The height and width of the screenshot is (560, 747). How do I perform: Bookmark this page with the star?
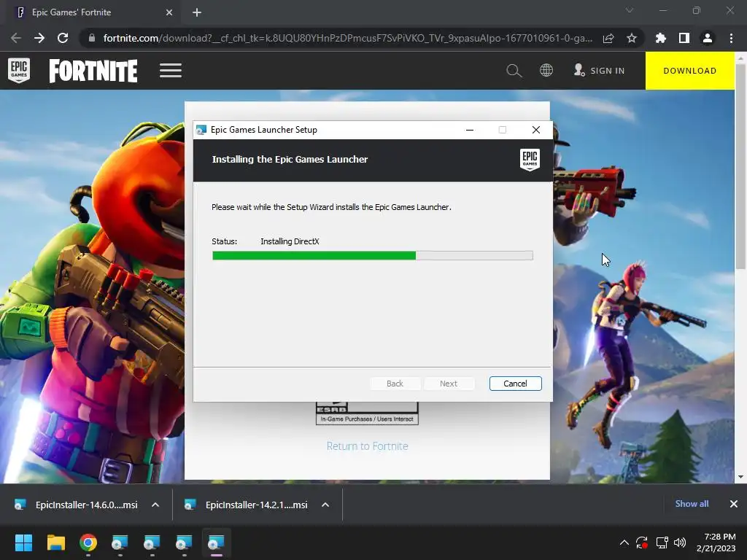click(632, 38)
